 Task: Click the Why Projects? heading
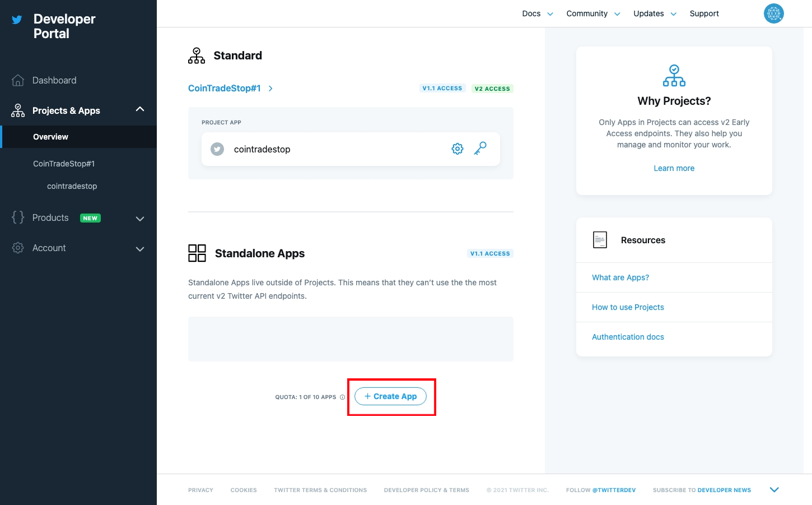click(x=674, y=101)
